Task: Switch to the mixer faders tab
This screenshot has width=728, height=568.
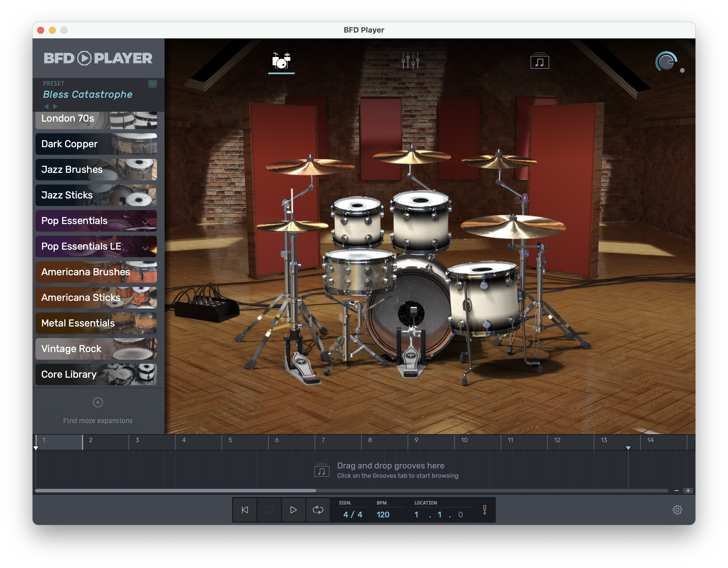Action: pyautogui.click(x=410, y=61)
